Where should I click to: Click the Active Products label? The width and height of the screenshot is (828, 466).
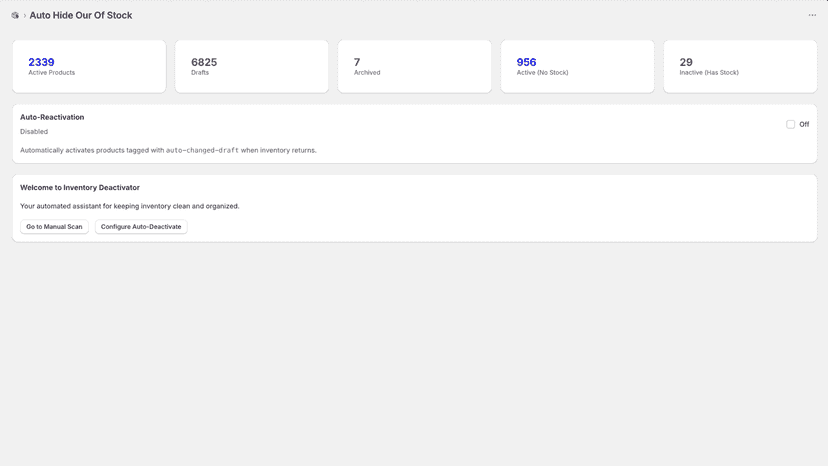pyautogui.click(x=52, y=73)
